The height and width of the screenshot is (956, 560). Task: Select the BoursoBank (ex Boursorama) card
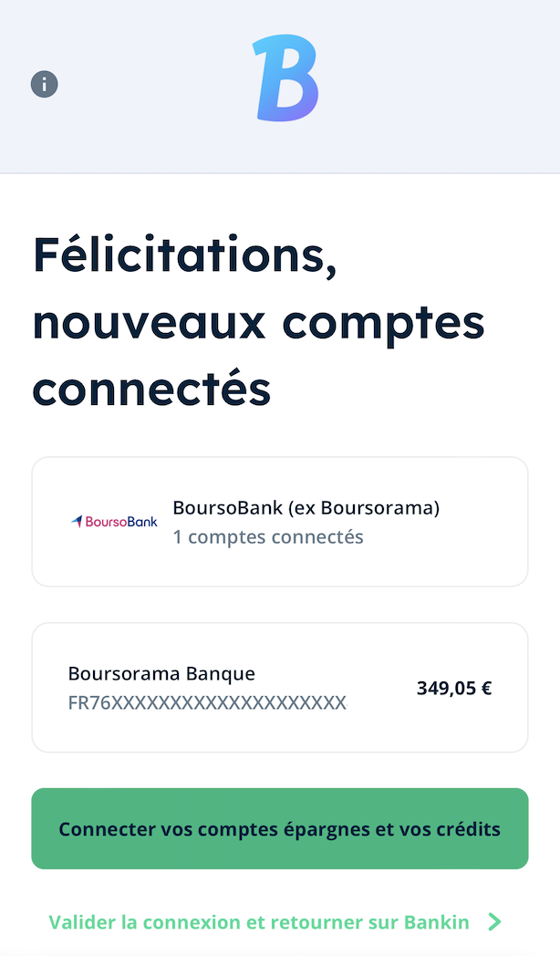pos(280,522)
